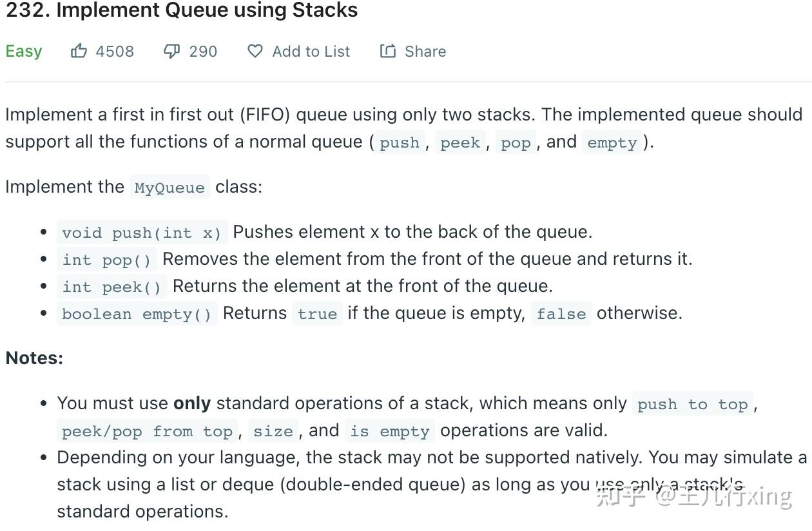
Task: Click the problem title Implement Queue using Stacks
Action: (180, 10)
